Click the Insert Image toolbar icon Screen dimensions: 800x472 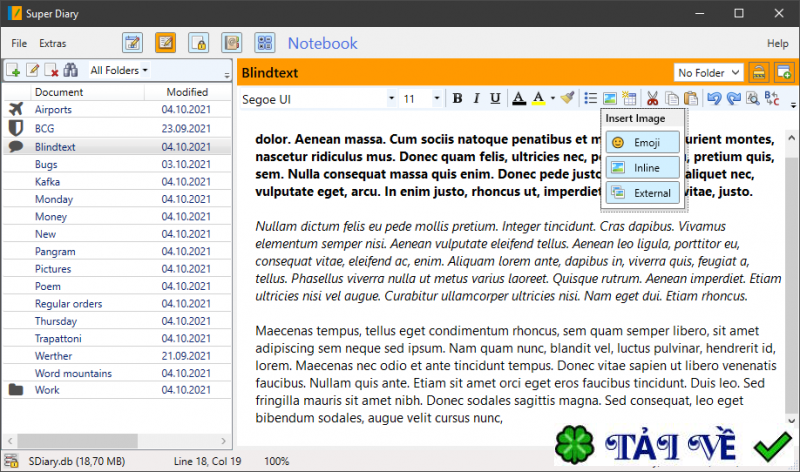[610, 98]
